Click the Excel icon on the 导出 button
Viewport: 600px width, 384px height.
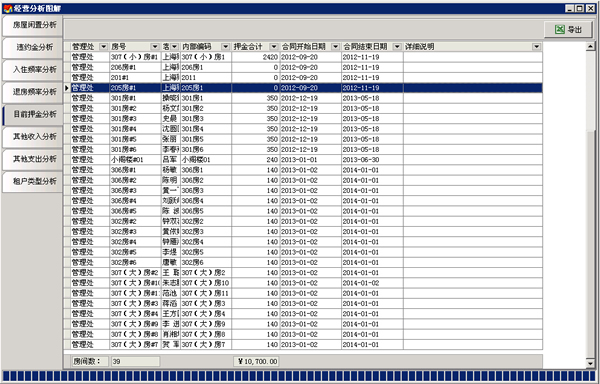pyautogui.click(x=559, y=29)
